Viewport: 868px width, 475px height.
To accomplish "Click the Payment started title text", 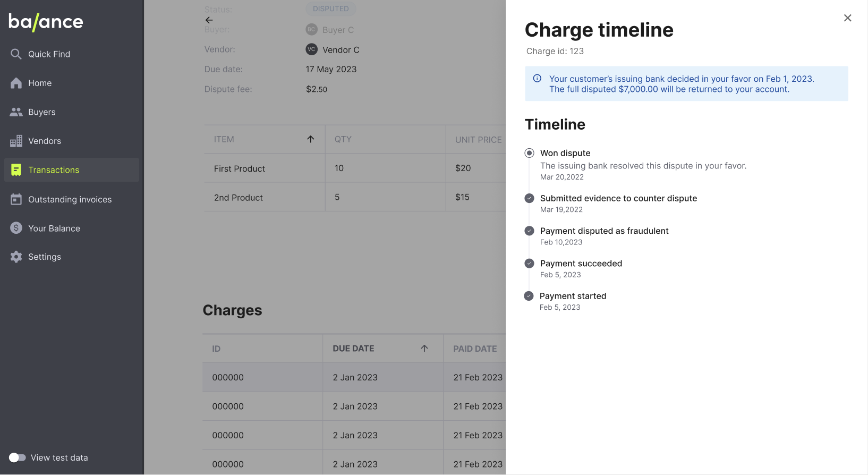I will pyautogui.click(x=573, y=296).
